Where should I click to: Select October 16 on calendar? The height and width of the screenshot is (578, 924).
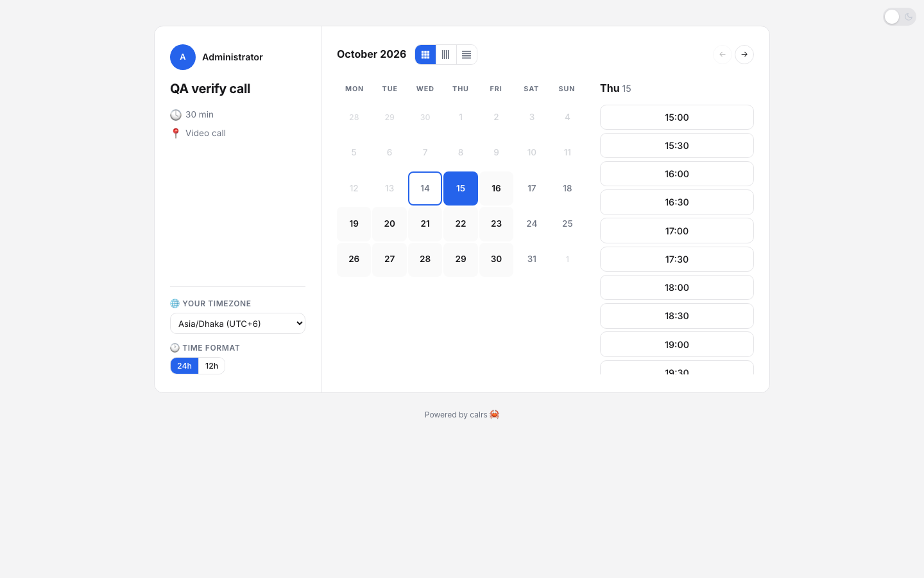click(496, 188)
